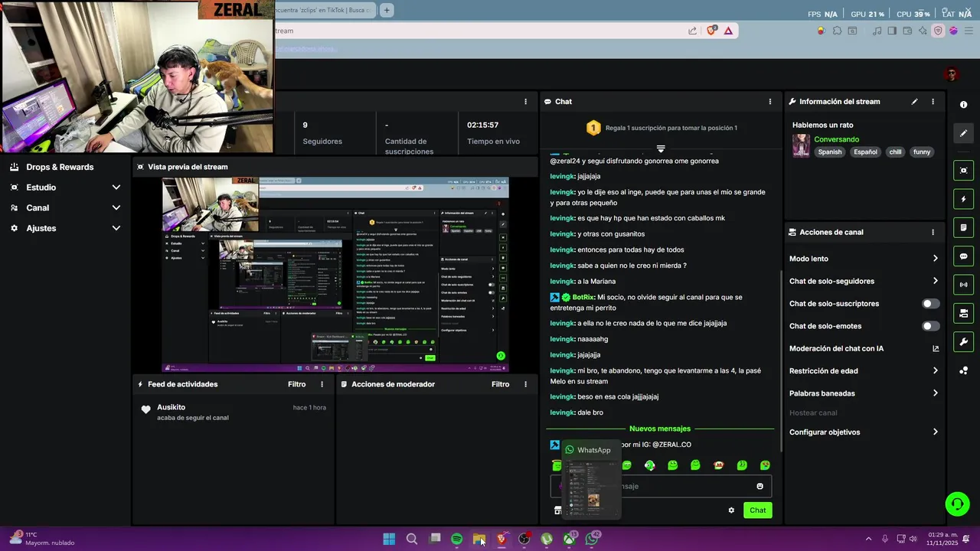The width and height of the screenshot is (980, 551).
Task: Click the gift subscription rank badge
Action: (x=593, y=128)
